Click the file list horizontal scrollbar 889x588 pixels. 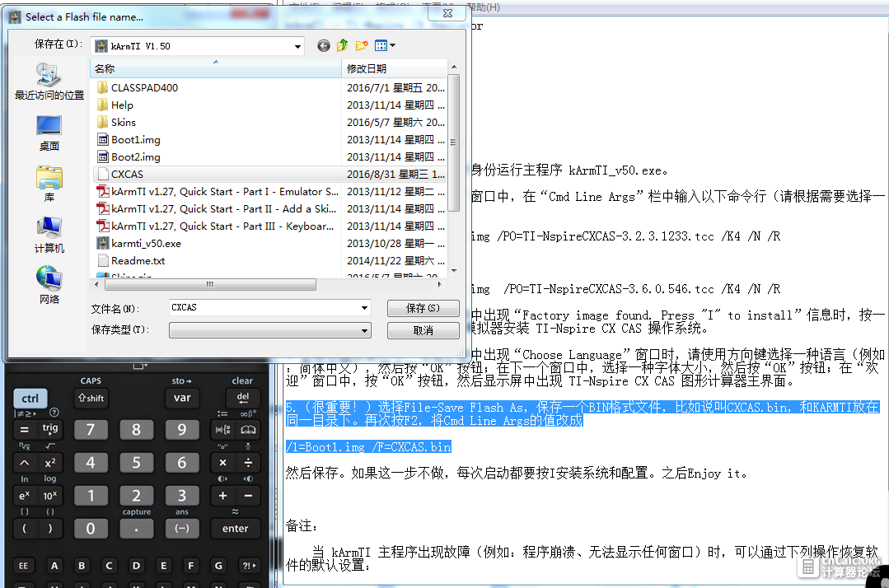pos(209,284)
